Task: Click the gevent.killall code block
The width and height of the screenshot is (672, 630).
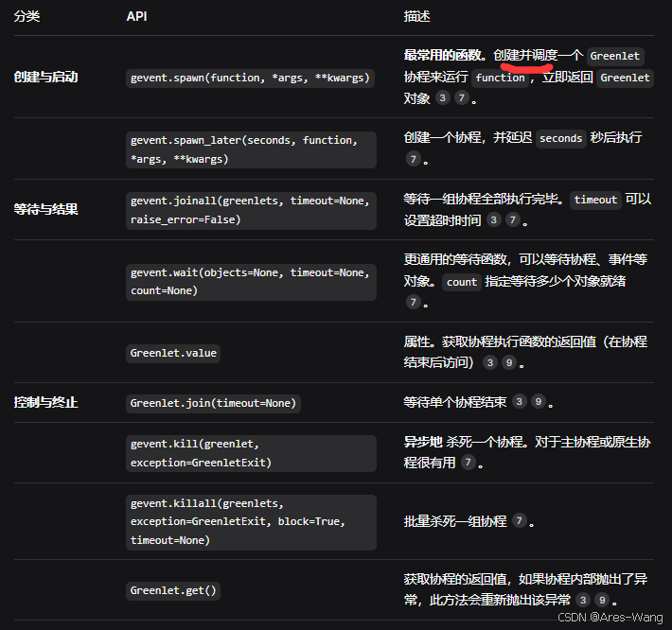Action: coord(251,522)
